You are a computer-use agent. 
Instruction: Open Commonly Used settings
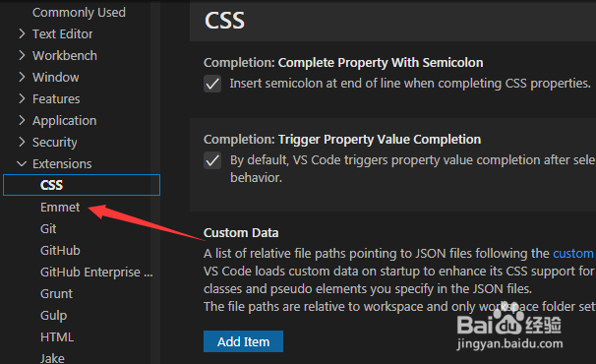click(79, 12)
